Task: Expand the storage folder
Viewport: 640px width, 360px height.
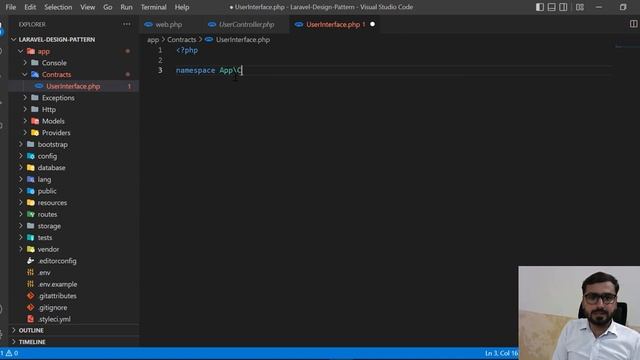Action: pos(49,226)
